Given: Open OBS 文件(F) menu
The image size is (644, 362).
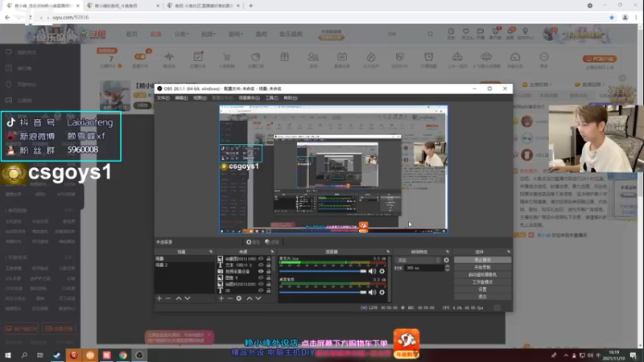Looking at the screenshot, I should click(x=163, y=98).
